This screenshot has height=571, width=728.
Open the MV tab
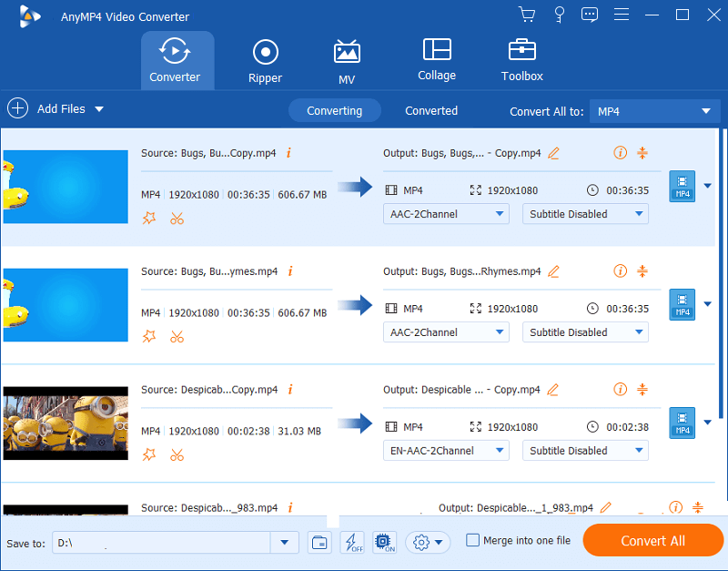[x=347, y=62]
